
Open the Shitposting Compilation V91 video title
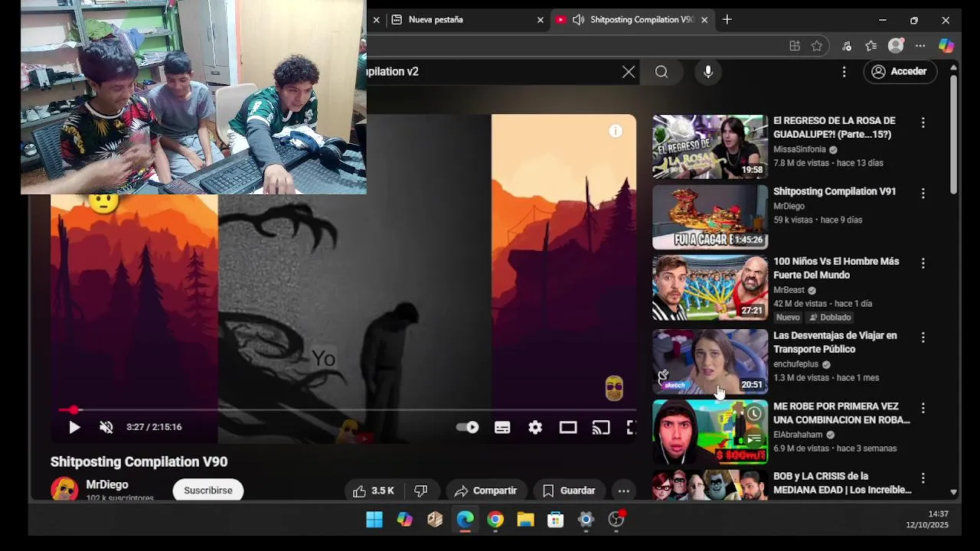click(835, 191)
